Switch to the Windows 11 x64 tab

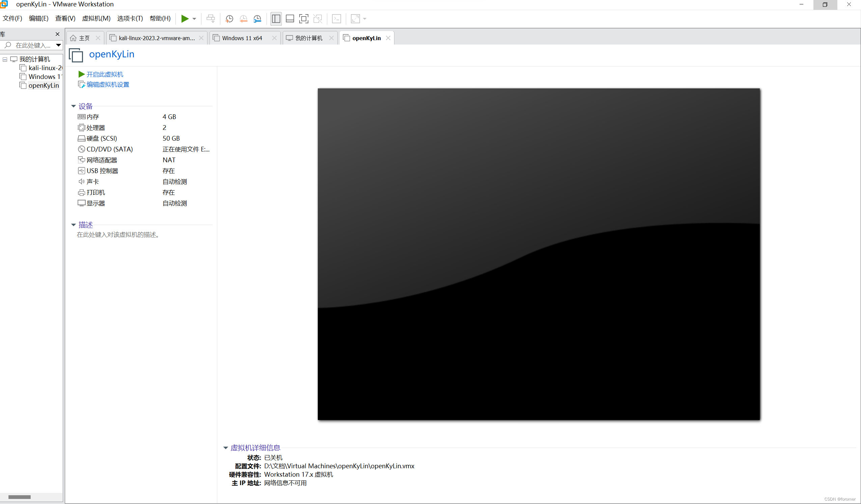[242, 37]
